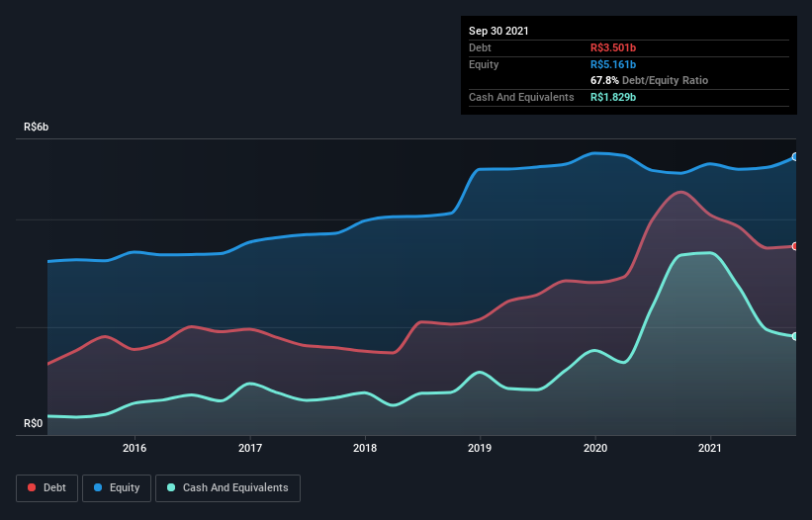Click the Sep 30 2021 tooltip date
Viewport: 812px width, 520px height.
point(498,31)
